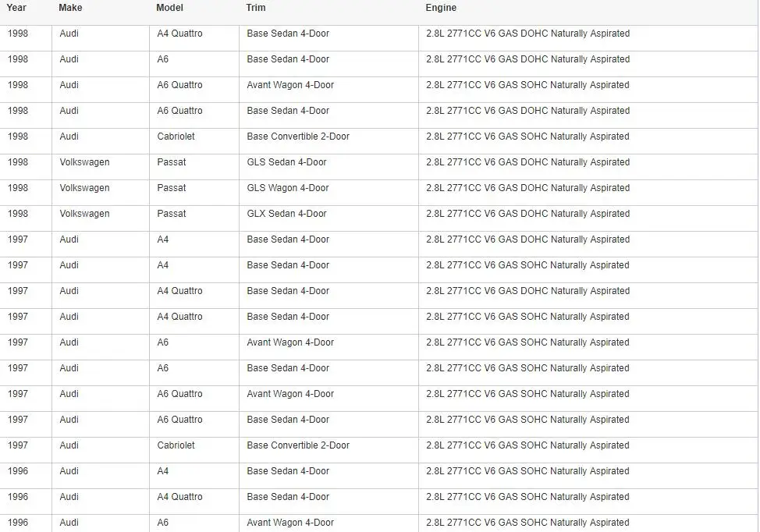Viewport: 760px width, 532px height.
Task: Click the Trim column header
Action: click(x=255, y=8)
